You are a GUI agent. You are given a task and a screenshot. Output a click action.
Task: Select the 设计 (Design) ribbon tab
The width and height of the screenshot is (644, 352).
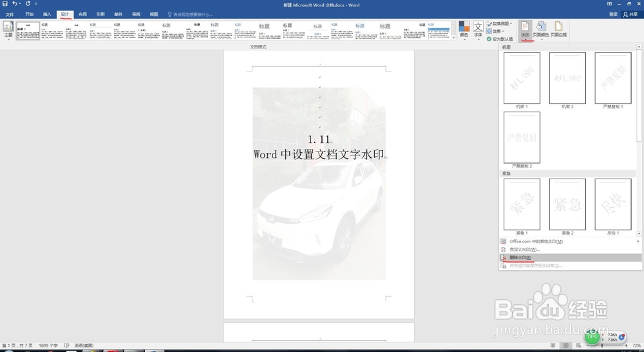pyautogui.click(x=65, y=14)
